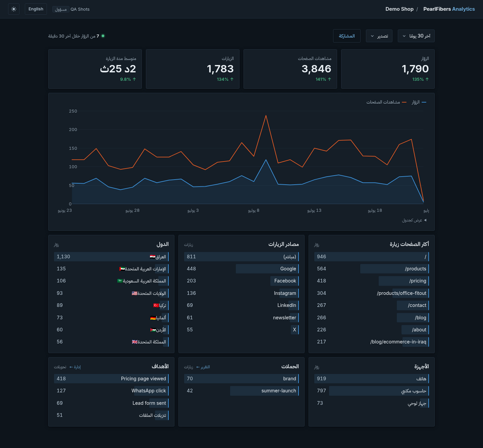483x448 pixels.
Task: Click the Jordan flag icon
Action: pyautogui.click(x=153, y=330)
